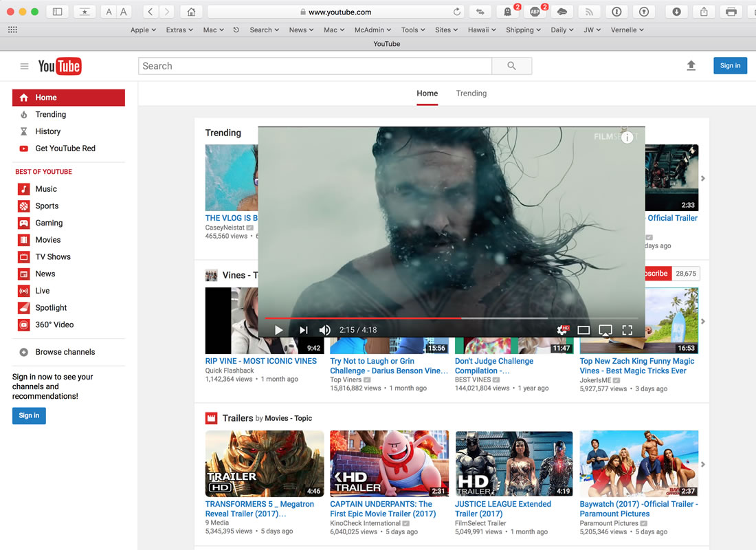This screenshot has height=550, width=756.
Task: Print the page with printer icon
Action: tap(731, 12)
